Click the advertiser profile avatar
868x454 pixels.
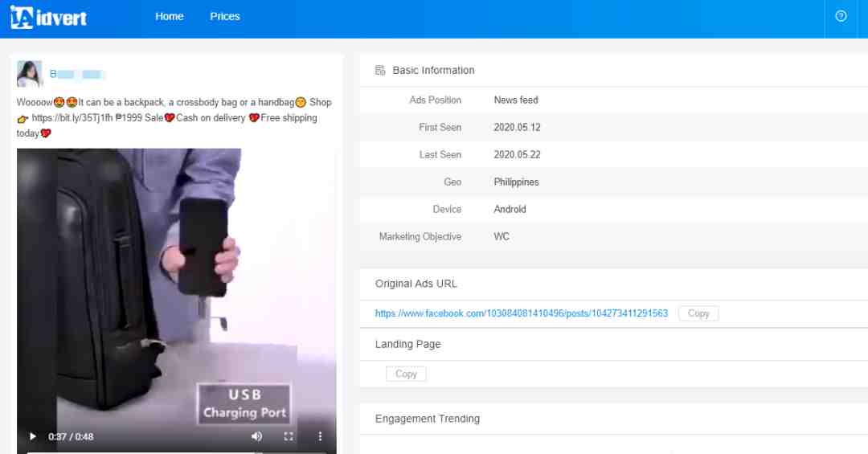[30, 74]
